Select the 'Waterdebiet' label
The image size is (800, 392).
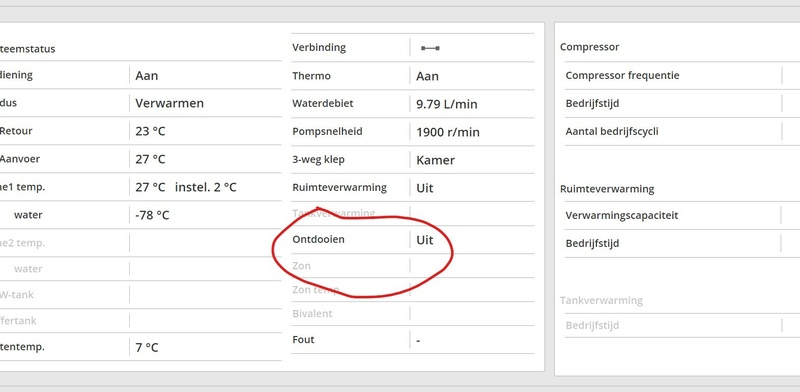click(322, 103)
